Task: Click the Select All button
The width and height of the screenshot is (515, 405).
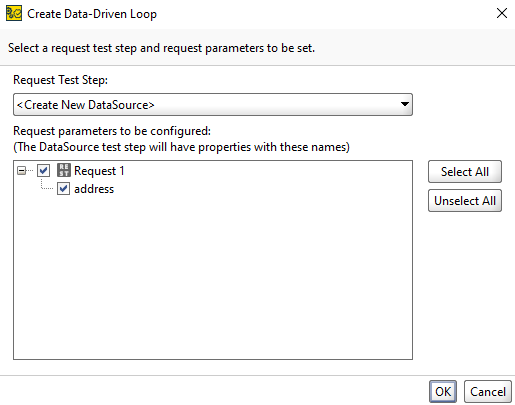Action: click(465, 172)
